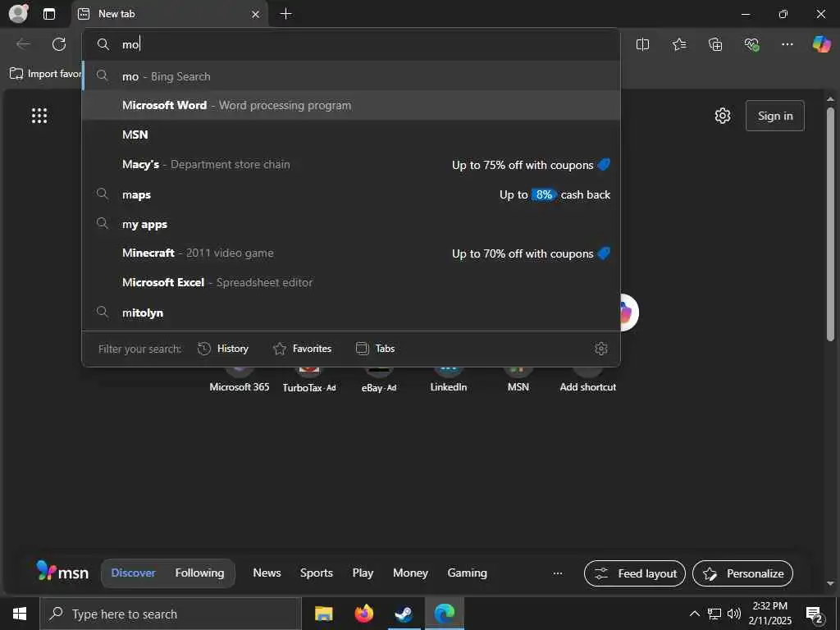Open the Gaming feed tab
Viewport: 840px width, 630px height.
tap(467, 573)
